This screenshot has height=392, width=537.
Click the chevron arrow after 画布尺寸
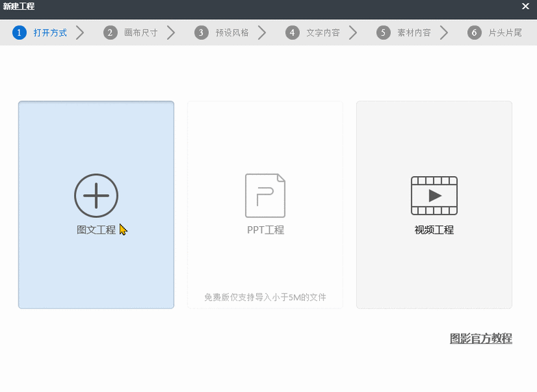171,32
